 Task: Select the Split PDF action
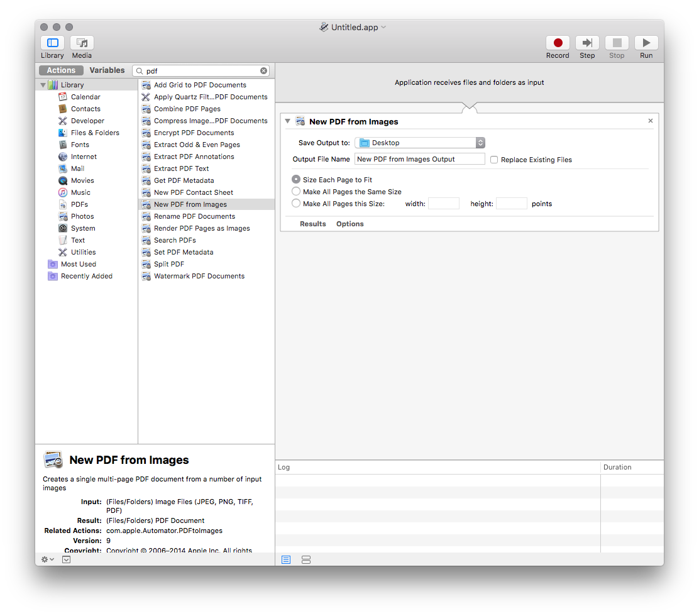coord(206,265)
